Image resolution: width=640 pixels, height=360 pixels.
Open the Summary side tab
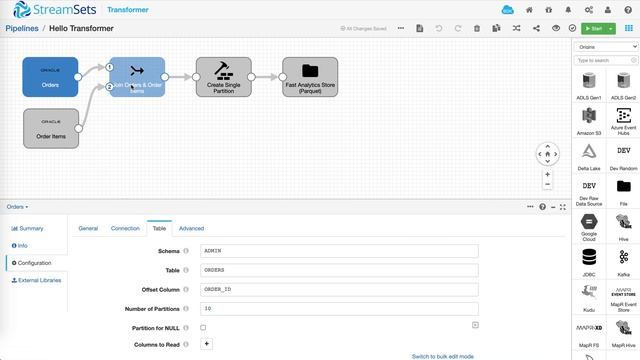pyautogui.click(x=27, y=228)
